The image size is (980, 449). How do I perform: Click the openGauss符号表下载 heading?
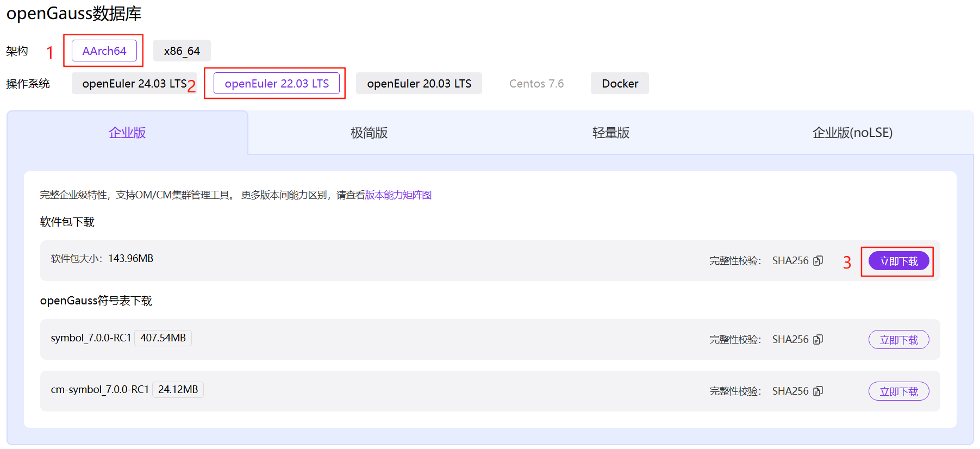96,301
